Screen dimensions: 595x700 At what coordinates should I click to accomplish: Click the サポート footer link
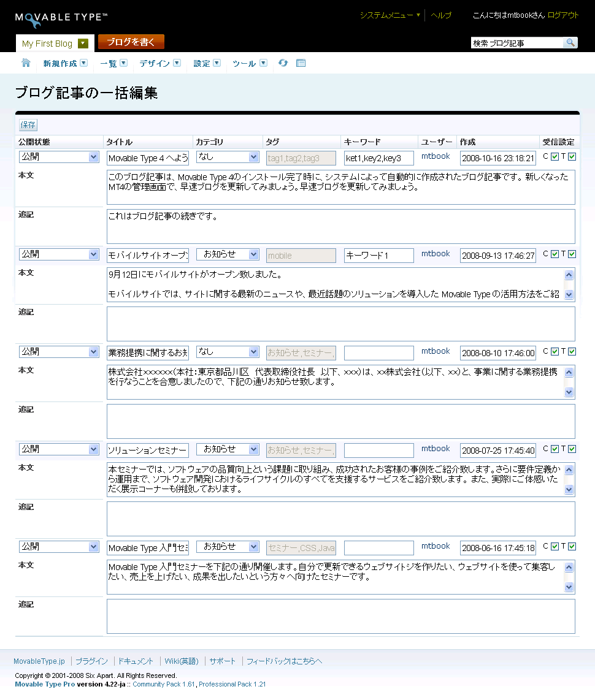[x=223, y=661]
